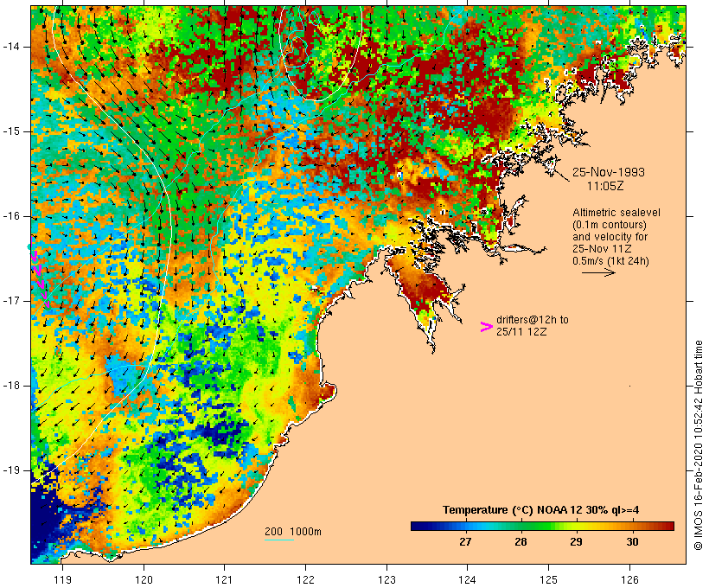Image resolution: width=709 pixels, height=588 pixels.
Task: Click the velocity scale reference arrow
Action: pyautogui.click(x=597, y=272)
